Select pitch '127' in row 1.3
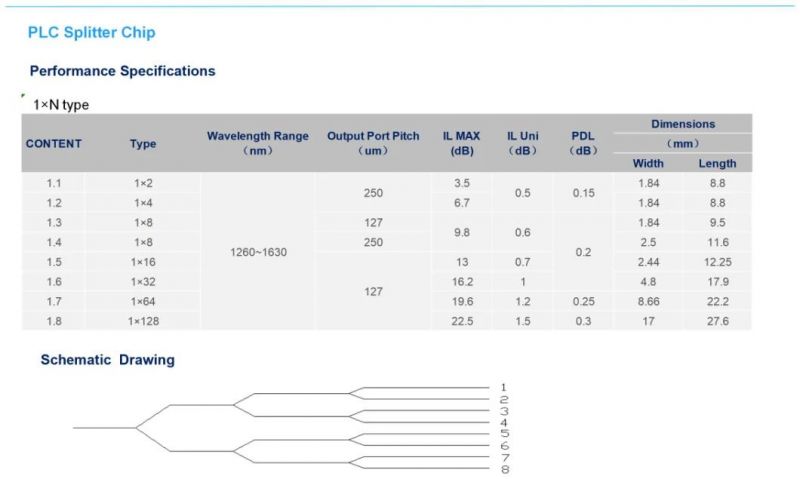The height and width of the screenshot is (479, 800). [373, 223]
